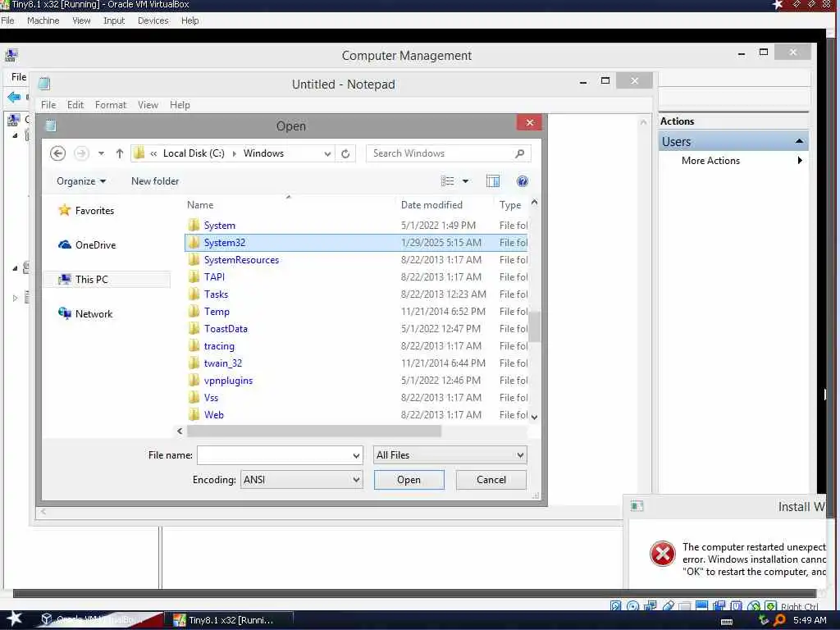Open the view options dropdown arrow

pyautogui.click(x=466, y=181)
